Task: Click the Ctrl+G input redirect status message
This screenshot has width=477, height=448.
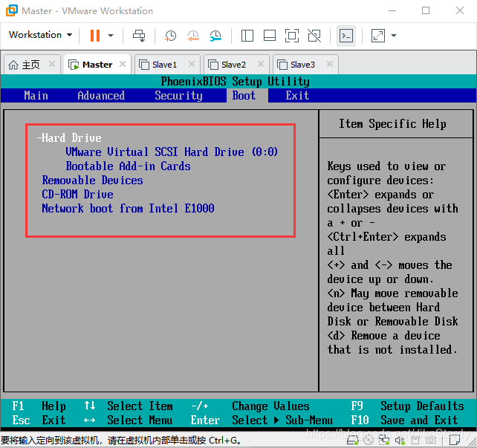Action: (121, 440)
